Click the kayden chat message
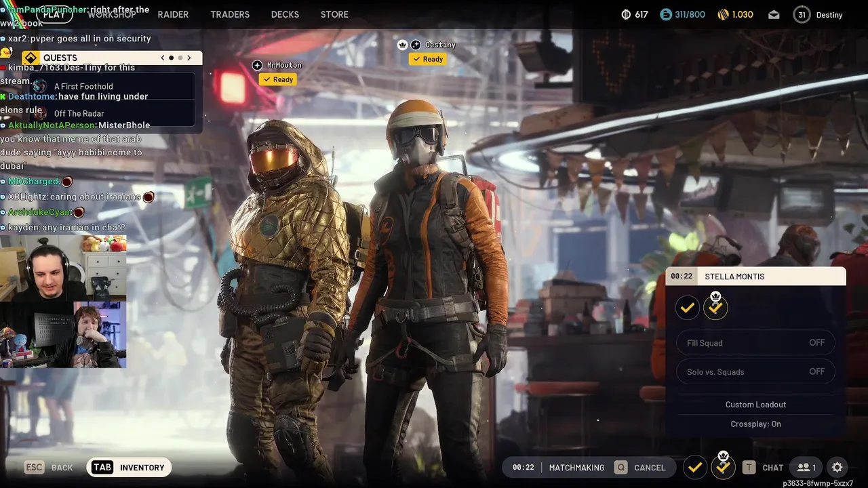The width and height of the screenshot is (868, 488). click(x=66, y=228)
